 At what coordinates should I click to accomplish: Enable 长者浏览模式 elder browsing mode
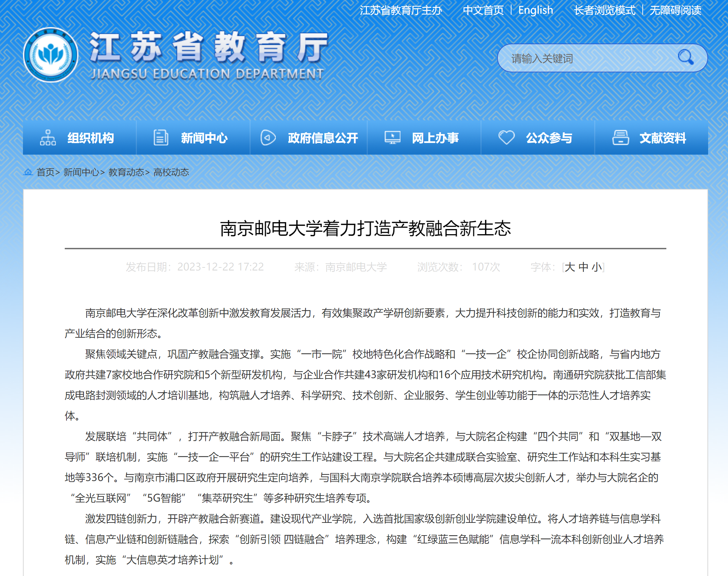604,10
